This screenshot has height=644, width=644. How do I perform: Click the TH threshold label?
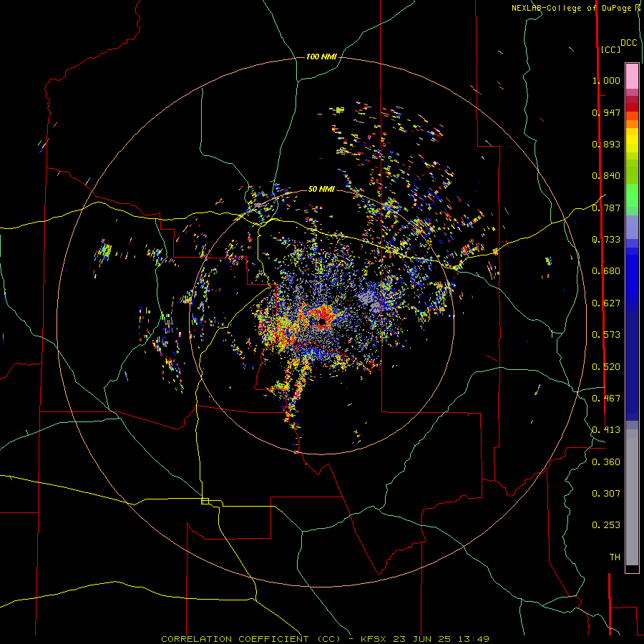point(615,557)
